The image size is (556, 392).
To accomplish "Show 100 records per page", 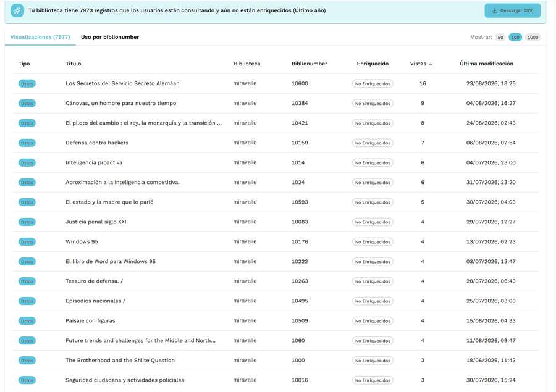I will point(515,37).
